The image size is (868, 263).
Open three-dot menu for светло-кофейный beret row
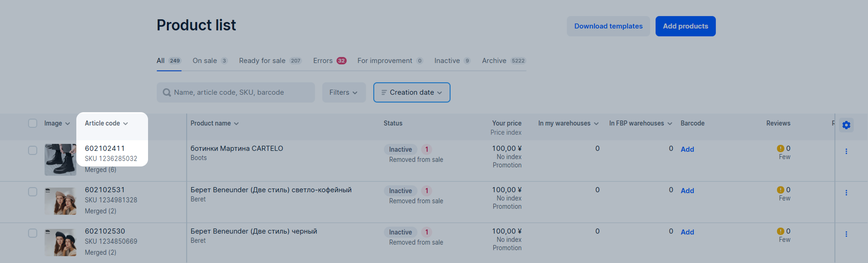(846, 193)
